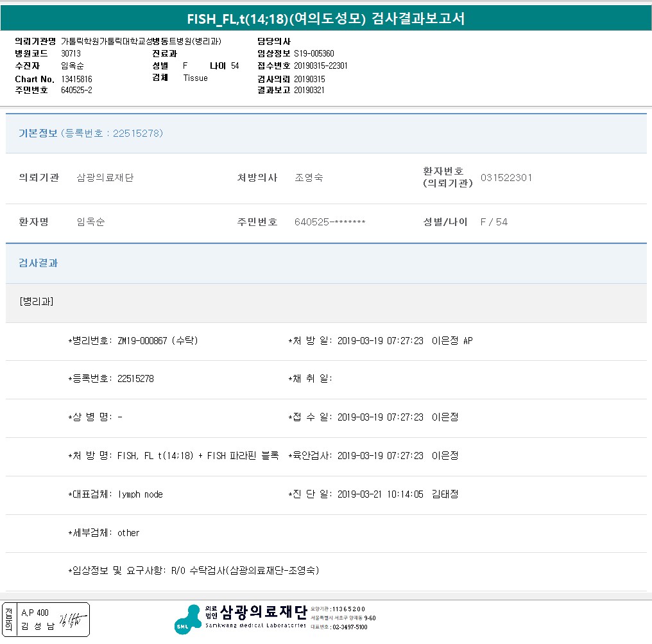Click the Chart No. 13415816 value
The width and height of the screenshot is (652, 644).
pyautogui.click(x=77, y=79)
